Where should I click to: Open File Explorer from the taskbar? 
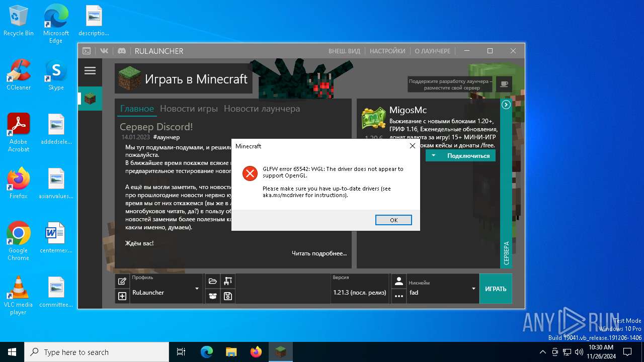pyautogui.click(x=231, y=352)
